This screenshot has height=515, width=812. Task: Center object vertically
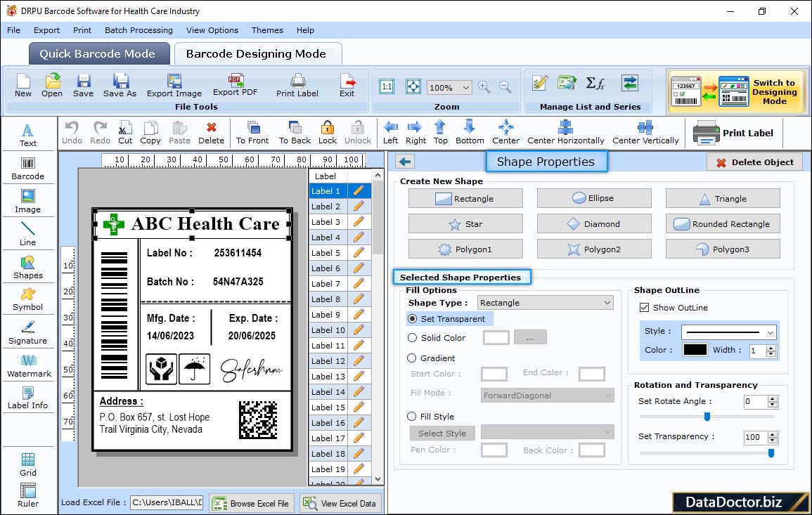click(645, 133)
